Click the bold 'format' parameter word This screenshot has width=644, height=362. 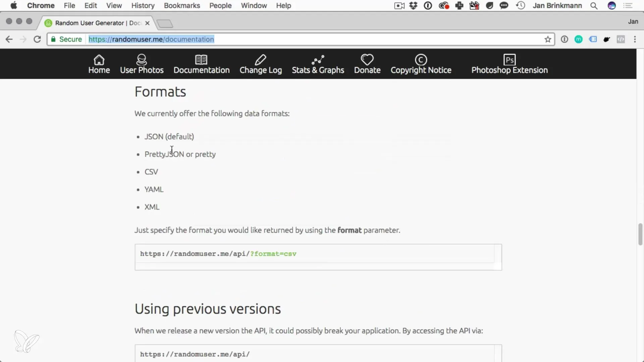point(350,230)
